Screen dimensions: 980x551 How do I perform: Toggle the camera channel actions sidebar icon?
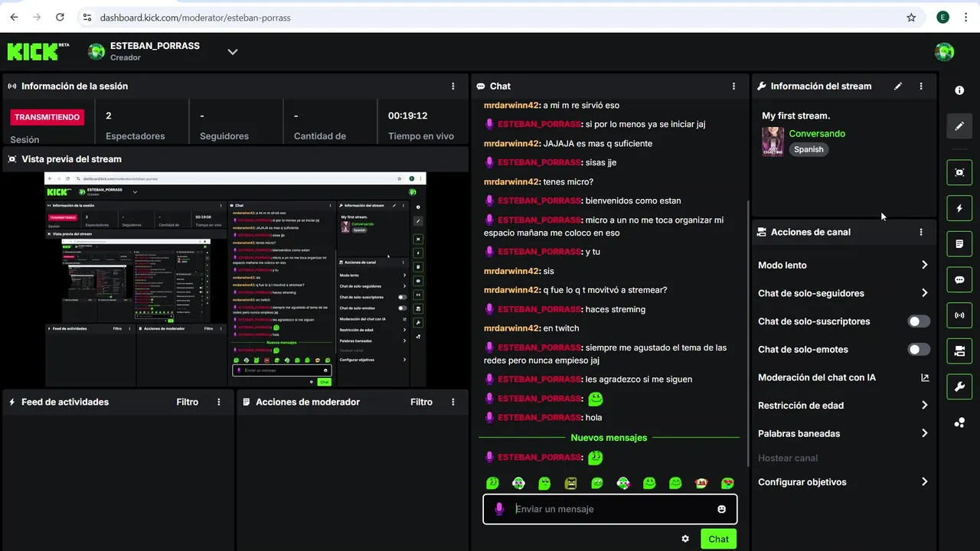click(x=959, y=351)
